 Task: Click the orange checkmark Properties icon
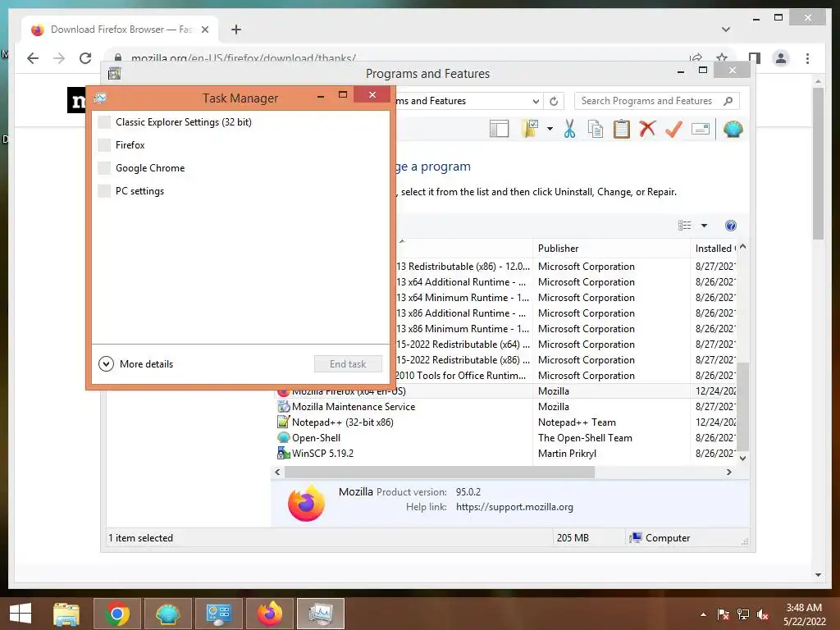click(x=673, y=129)
